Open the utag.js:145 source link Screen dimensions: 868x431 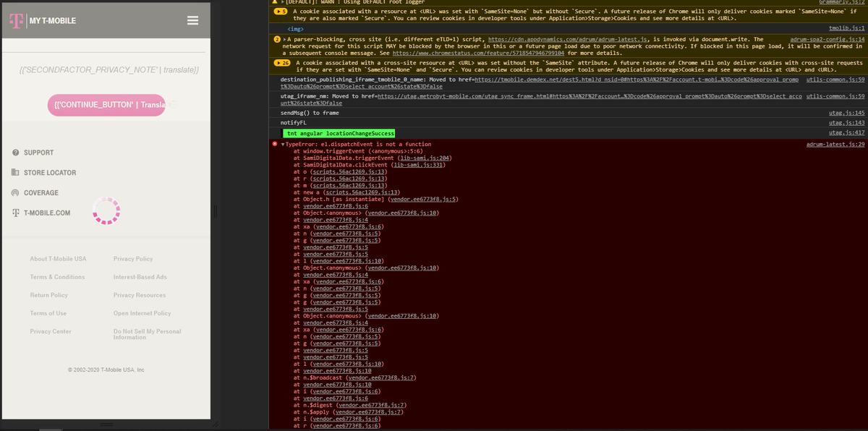846,114
